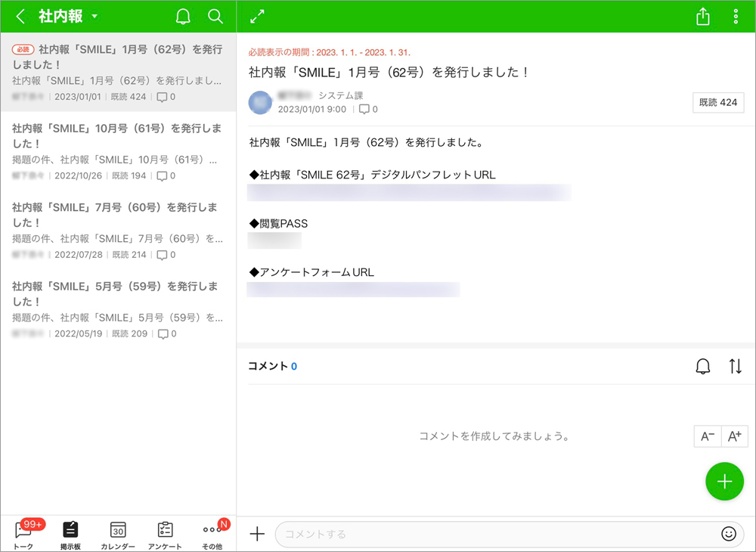Open search with the magnifier icon
The width and height of the screenshot is (756, 552).
[215, 17]
